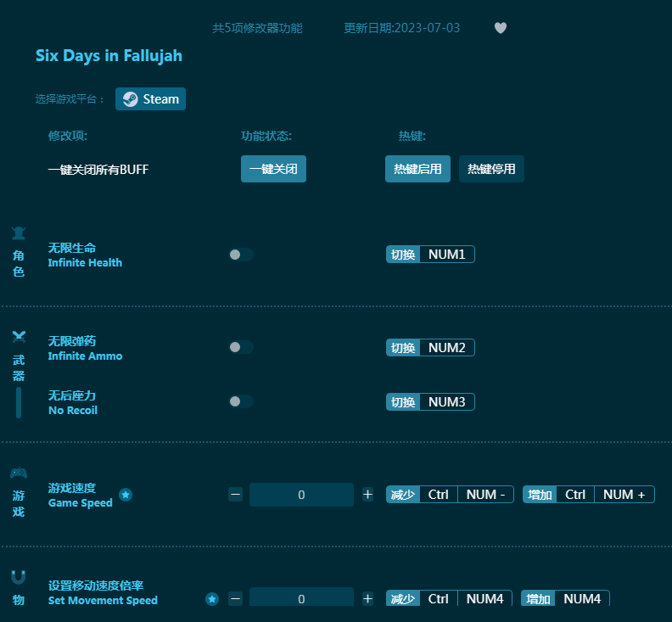Click the 一键关闭所有BUFF text

point(98,170)
